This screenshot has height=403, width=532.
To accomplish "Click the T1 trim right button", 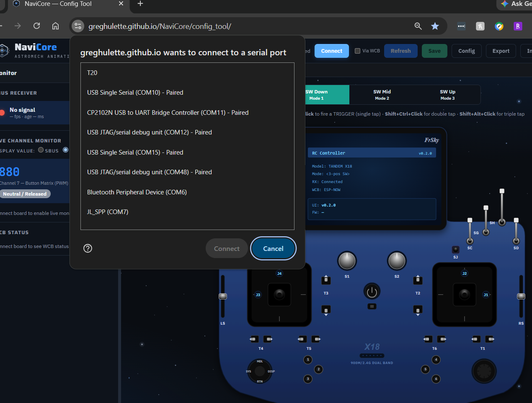I will click(x=490, y=339).
